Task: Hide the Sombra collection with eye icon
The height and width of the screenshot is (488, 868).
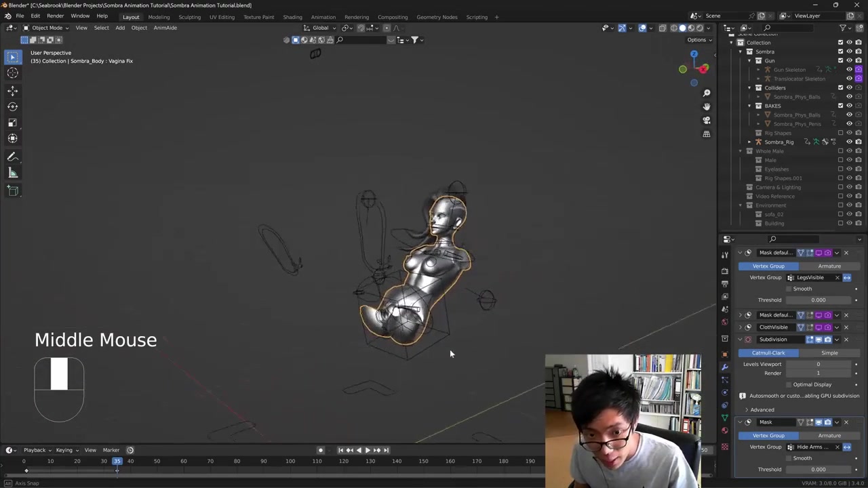Action: [x=849, y=52]
